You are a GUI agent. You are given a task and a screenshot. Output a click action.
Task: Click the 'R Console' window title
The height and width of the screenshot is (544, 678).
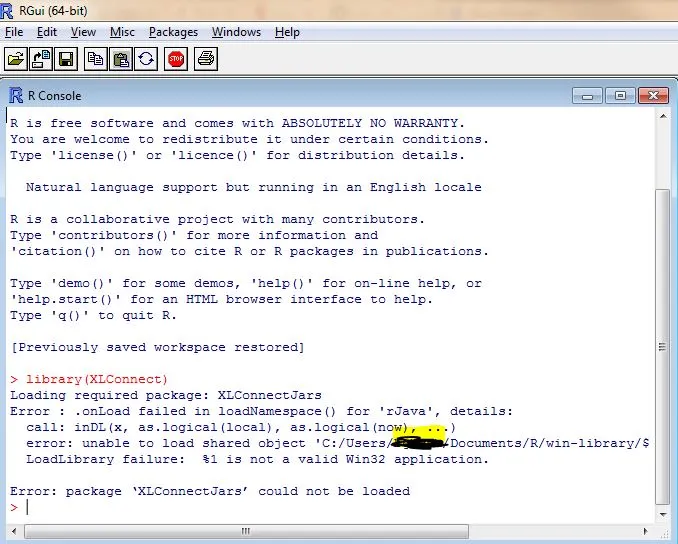pos(54,96)
